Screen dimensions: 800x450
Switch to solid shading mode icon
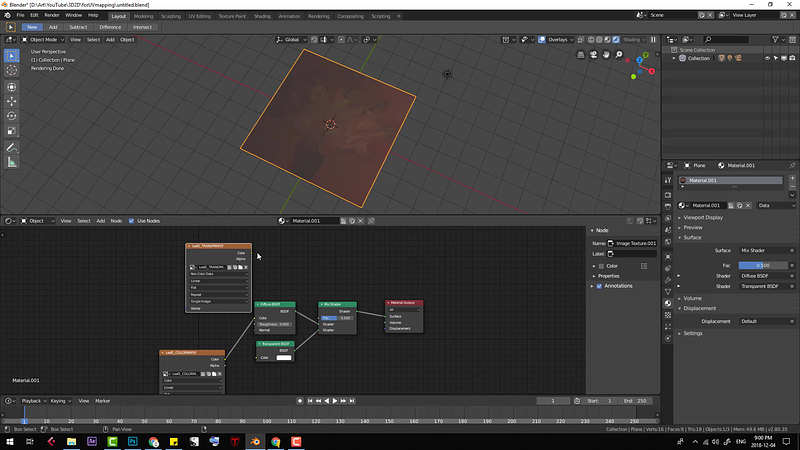(x=599, y=39)
